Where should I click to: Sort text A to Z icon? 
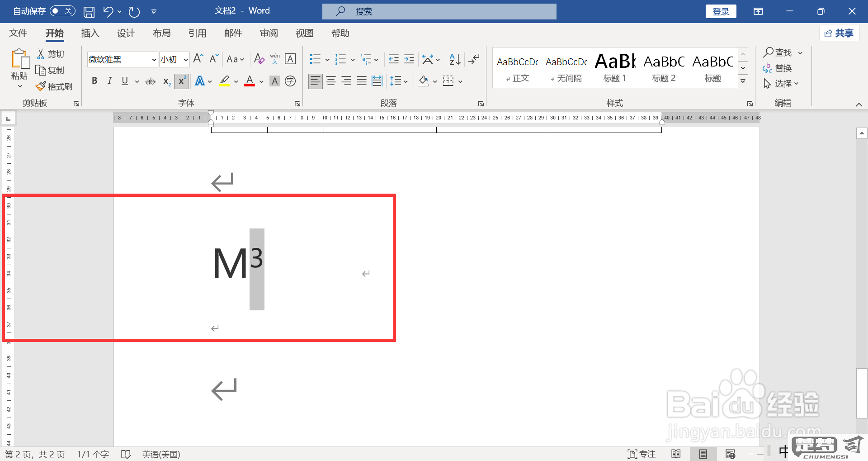(x=455, y=59)
